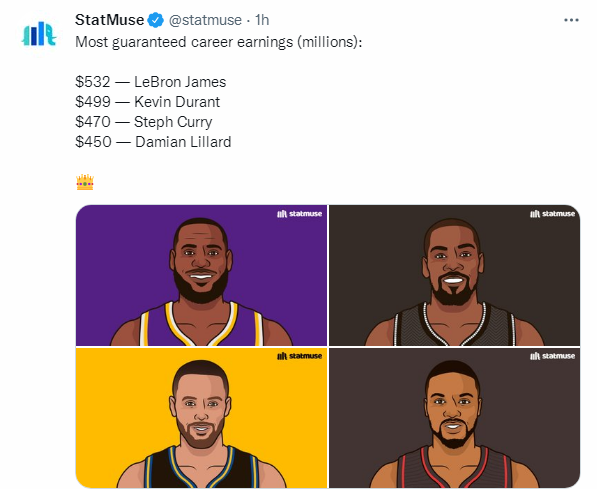Click statmuse watermark on Curry image
The image size is (597, 489).
pyautogui.click(x=300, y=356)
